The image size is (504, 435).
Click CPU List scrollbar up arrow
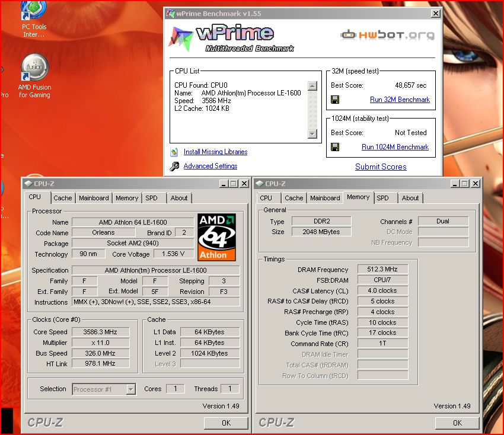coord(312,86)
